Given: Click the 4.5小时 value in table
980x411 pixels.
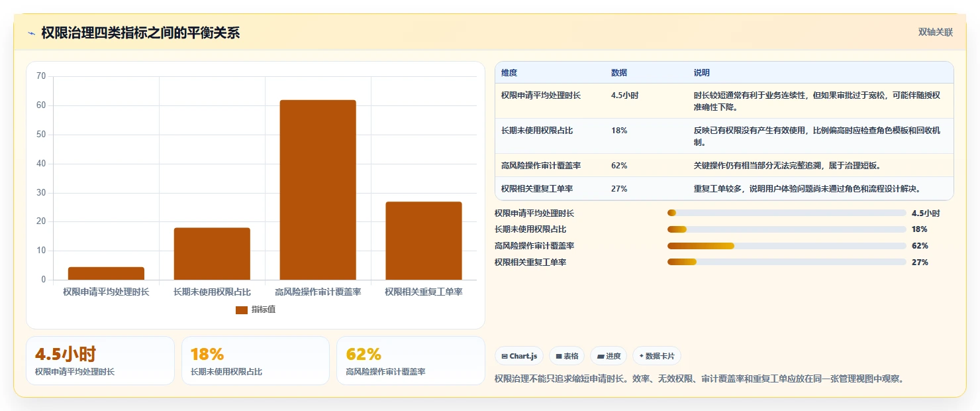Looking at the screenshot, I should (624, 95).
